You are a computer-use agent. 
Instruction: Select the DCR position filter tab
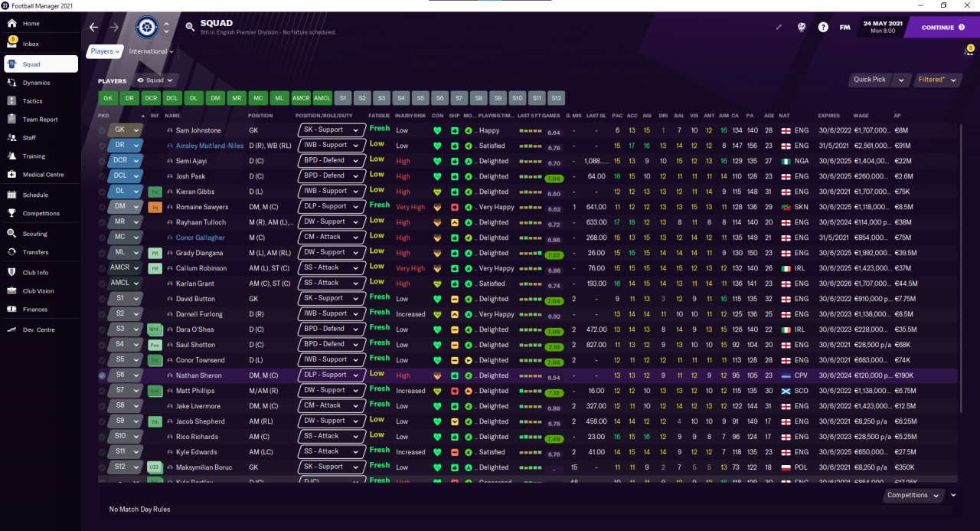point(151,98)
